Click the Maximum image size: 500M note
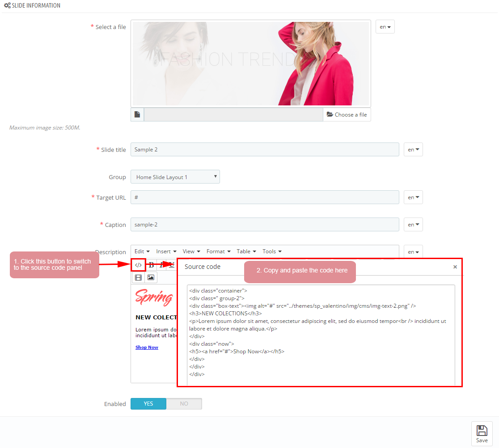499x448 pixels. [x=45, y=127]
